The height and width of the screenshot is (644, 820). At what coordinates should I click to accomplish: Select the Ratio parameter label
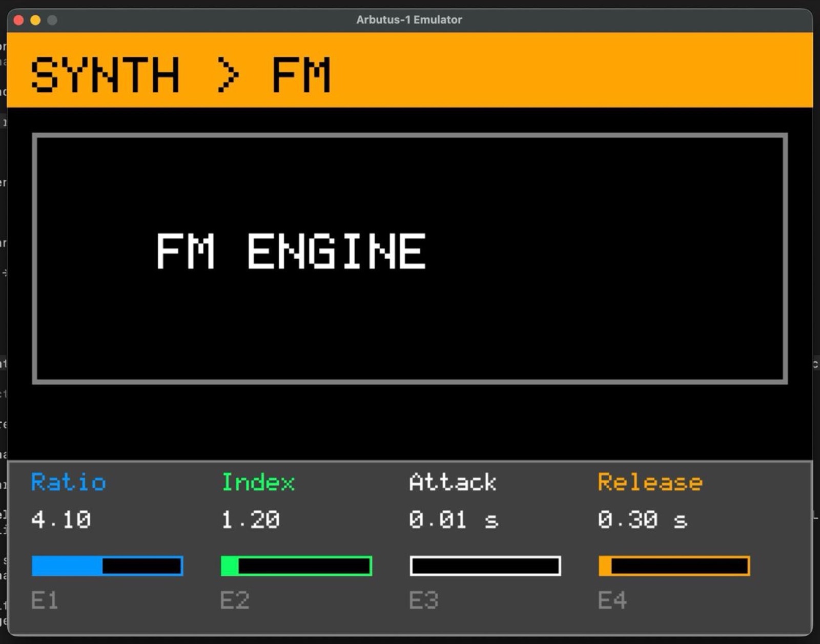[69, 482]
